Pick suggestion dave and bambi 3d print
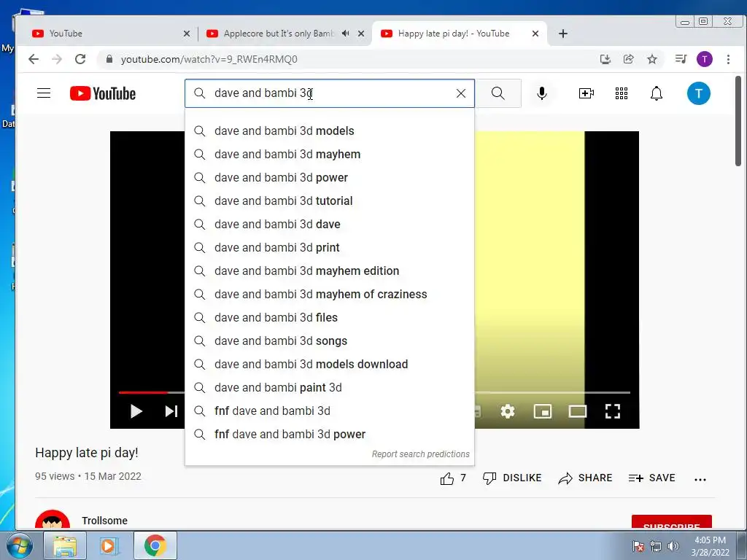This screenshot has width=747, height=560. click(330, 248)
